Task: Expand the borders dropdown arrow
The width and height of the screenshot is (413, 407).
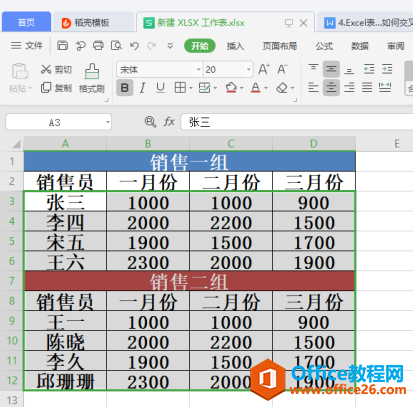Action: [191, 88]
